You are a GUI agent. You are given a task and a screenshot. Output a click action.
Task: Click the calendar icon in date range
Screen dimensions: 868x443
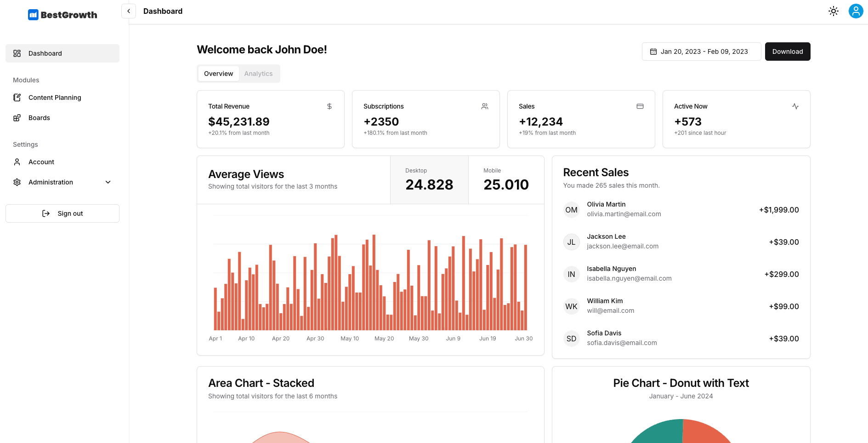pyautogui.click(x=653, y=52)
